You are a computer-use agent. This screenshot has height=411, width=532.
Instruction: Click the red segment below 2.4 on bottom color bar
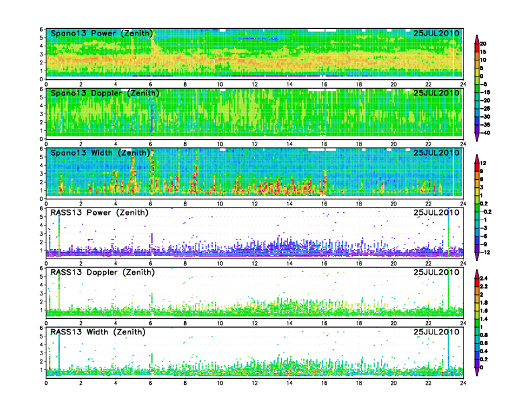[x=477, y=283]
